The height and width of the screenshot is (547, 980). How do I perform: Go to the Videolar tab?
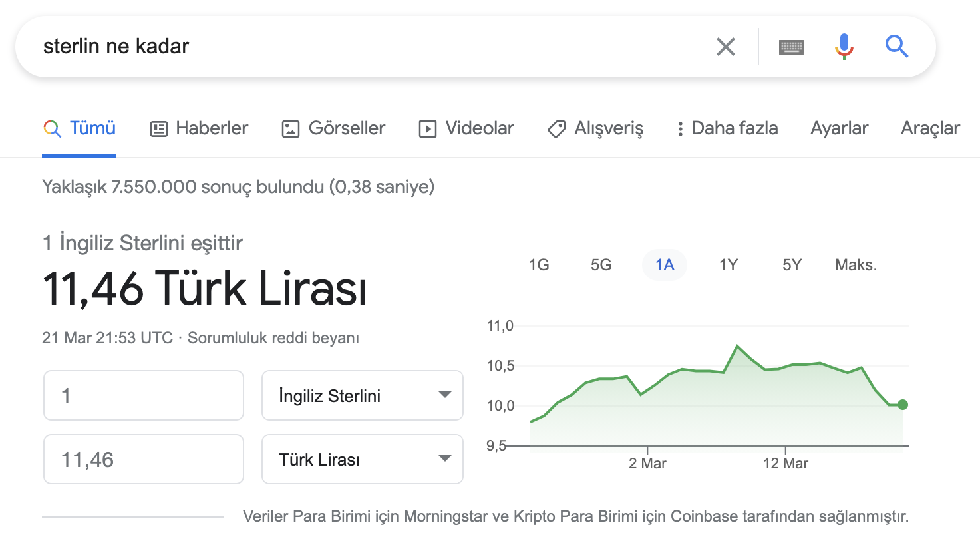tap(466, 128)
